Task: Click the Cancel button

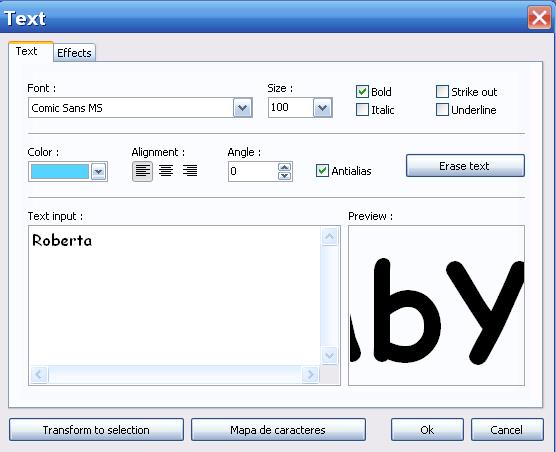Action: 507,430
